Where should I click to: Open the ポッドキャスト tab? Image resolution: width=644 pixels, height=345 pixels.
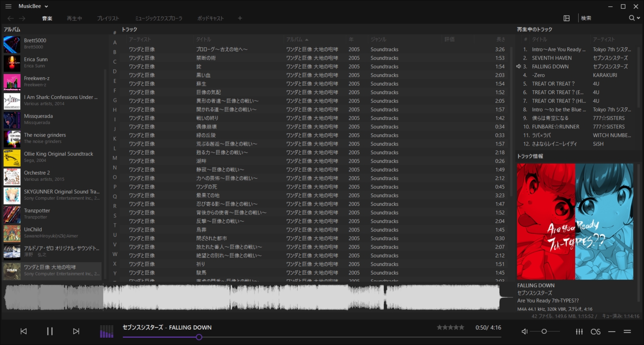click(211, 18)
